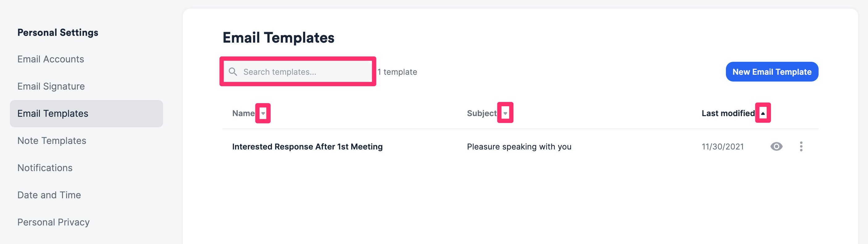Click the Name column header
This screenshot has width=868, height=244.
[243, 113]
